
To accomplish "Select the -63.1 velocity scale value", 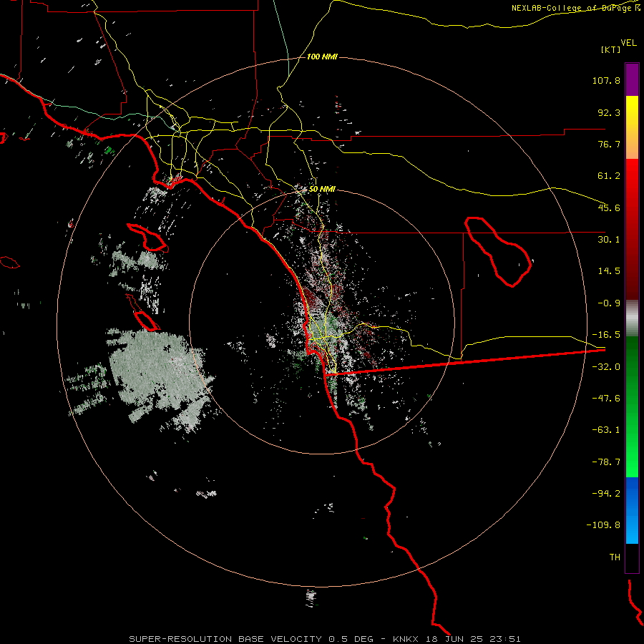I will [606, 430].
